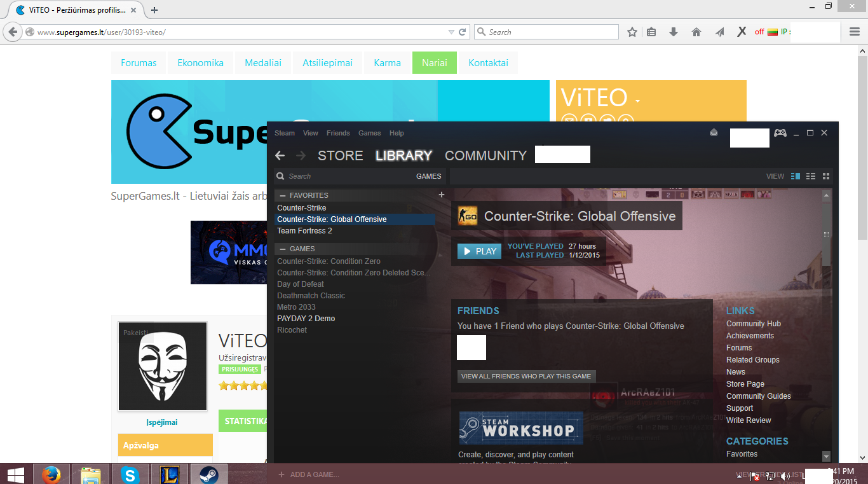Click Steam game page scrollbar down arrow
Screen dimensions: 868x484
click(x=826, y=456)
